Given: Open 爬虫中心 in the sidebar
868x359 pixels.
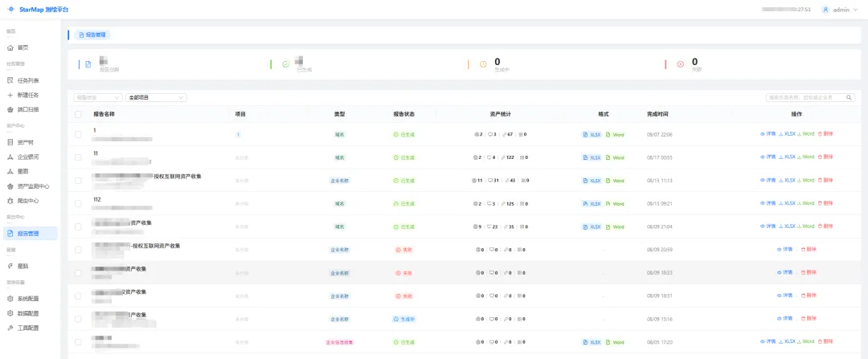Looking at the screenshot, I should (31, 201).
